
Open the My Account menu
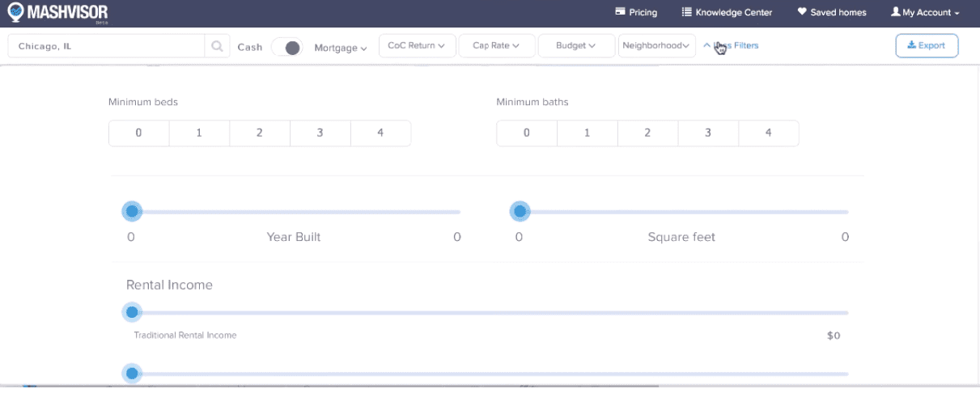(927, 13)
